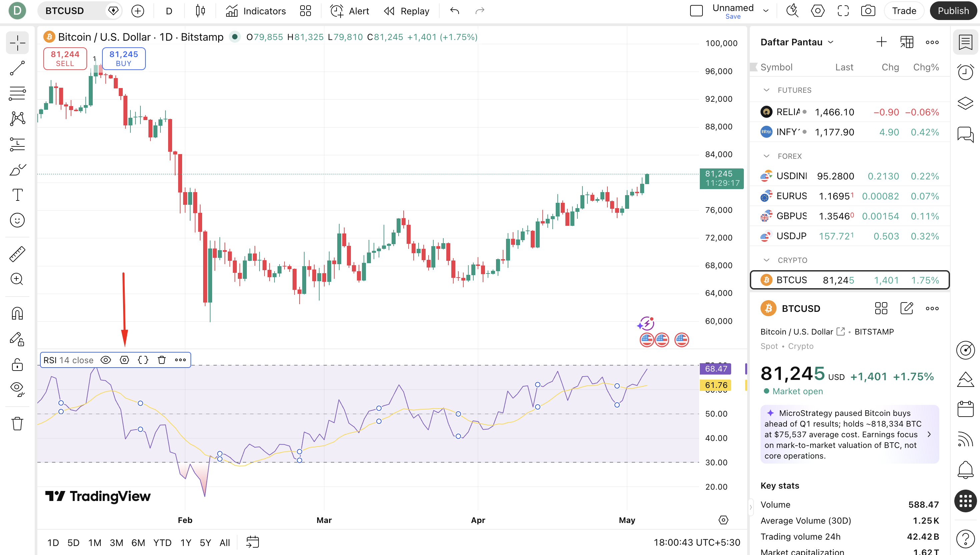Open watchlist more options menu

click(932, 42)
